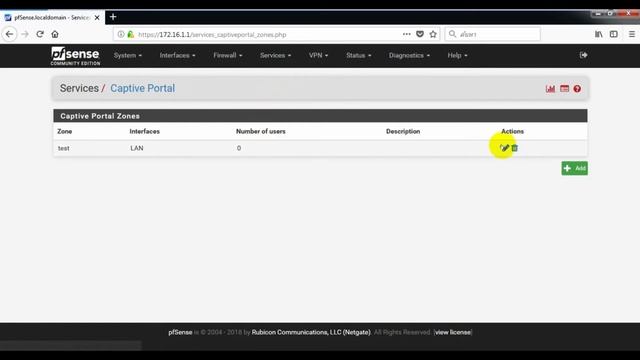Edit the test captive portal zone
Viewport: 640px width, 360px height.
(x=504, y=148)
